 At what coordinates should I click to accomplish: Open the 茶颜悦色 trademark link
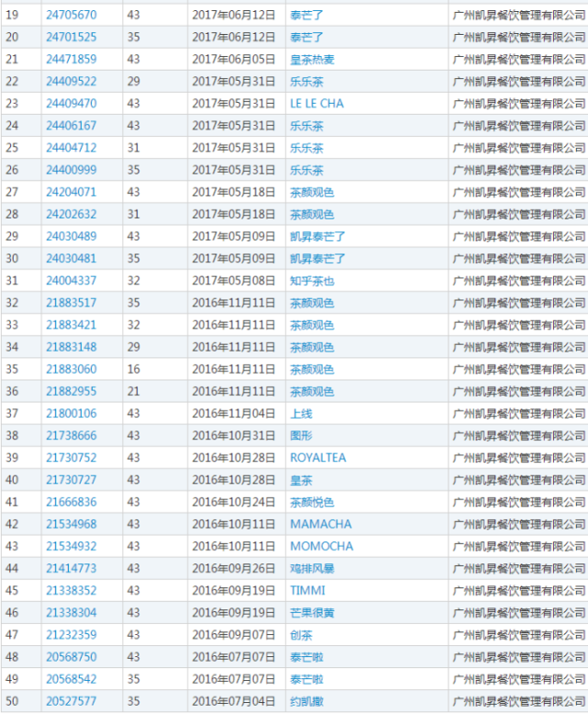pyautogui.click(x=312, y=502)
